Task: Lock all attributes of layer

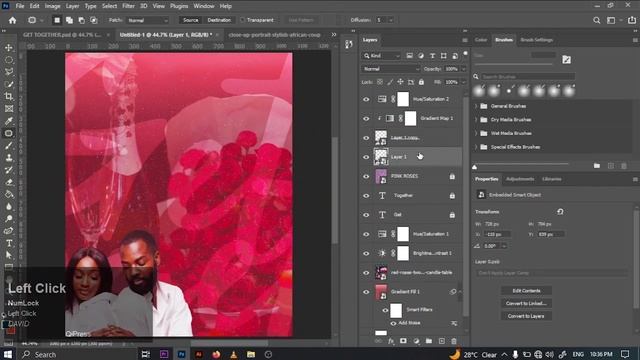Action: click(421, 82)
